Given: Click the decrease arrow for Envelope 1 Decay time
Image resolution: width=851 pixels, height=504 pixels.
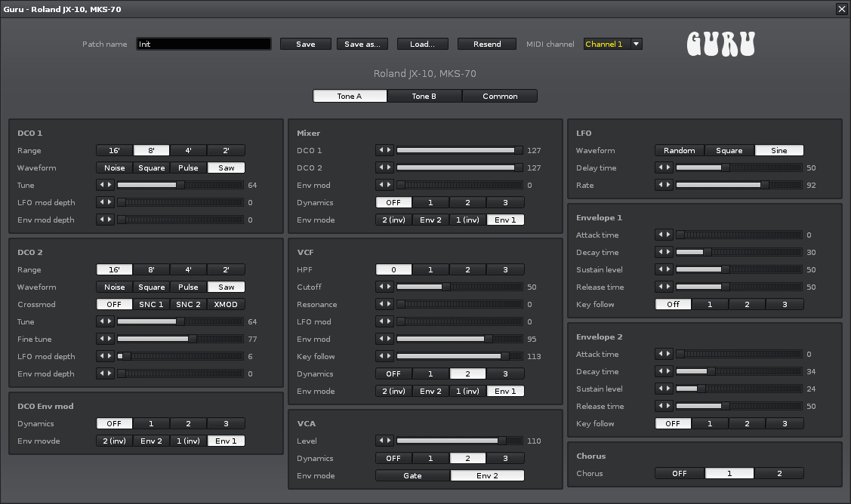Looking at the screenshot, I should pyautogui.click(x=661, y=252).
